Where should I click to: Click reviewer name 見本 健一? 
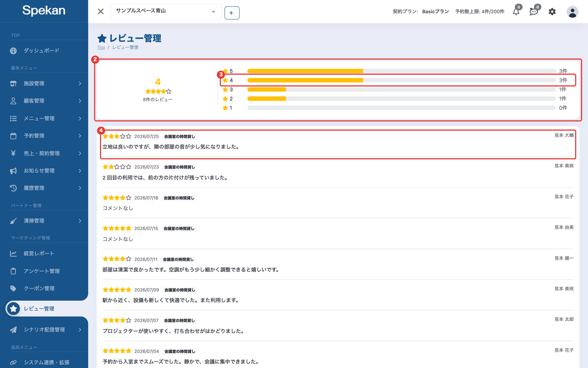tap(564, 258)
